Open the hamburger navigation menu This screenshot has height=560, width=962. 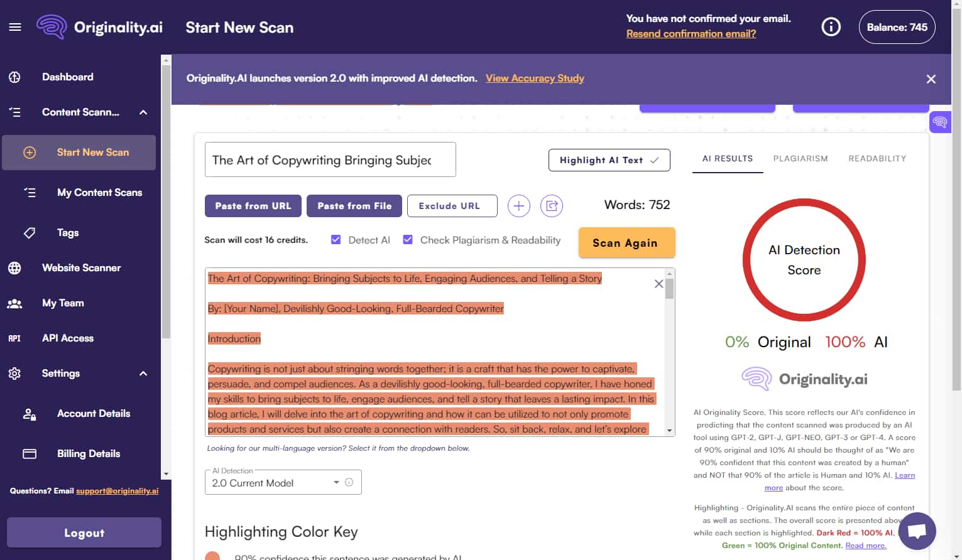coord(15,27)
